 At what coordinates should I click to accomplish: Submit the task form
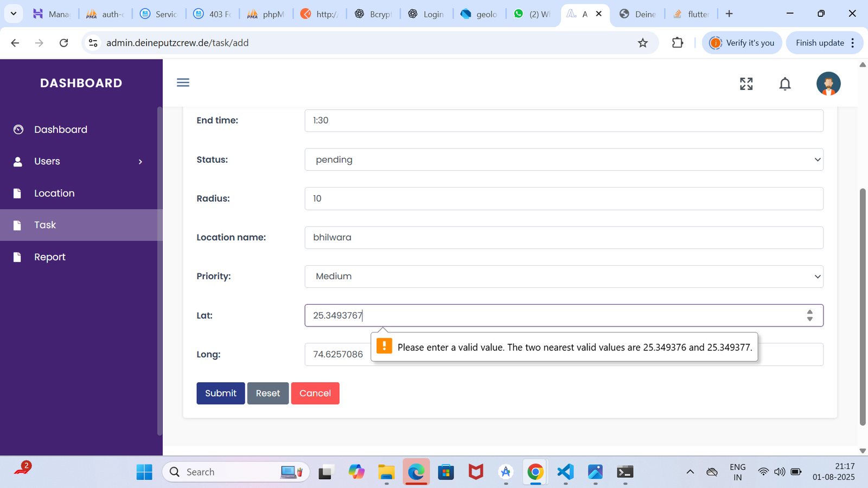click(220, 393)
